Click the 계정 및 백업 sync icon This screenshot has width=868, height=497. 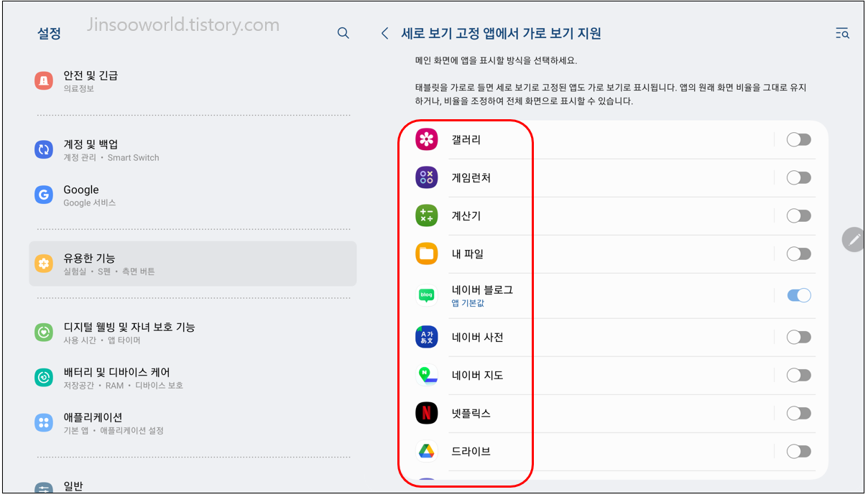[x=44, y=149]
